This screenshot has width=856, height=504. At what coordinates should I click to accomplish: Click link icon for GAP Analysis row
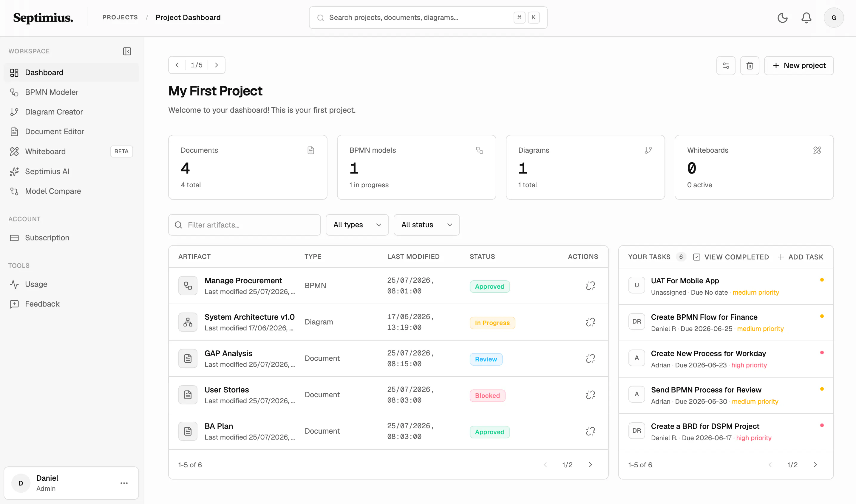click(x=590, y=358)
